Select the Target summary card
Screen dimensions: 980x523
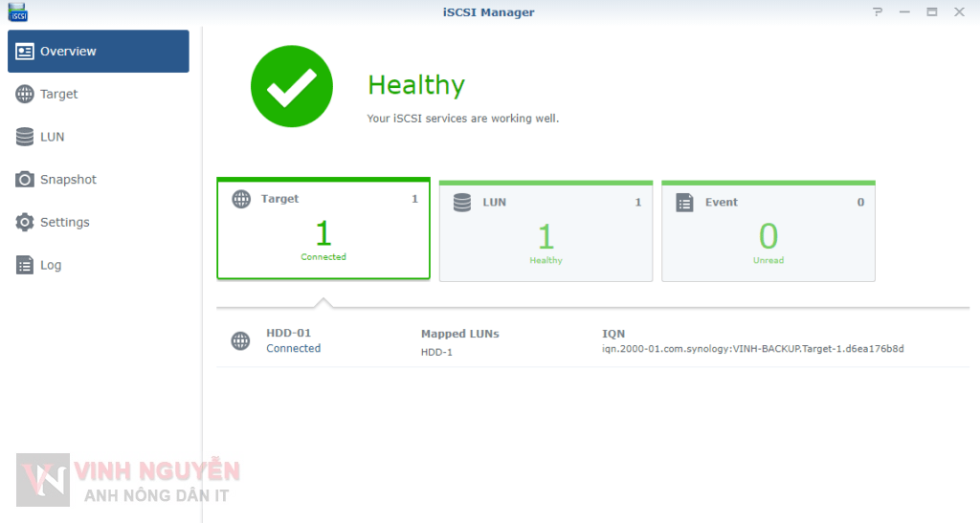click(x=323, y=229)
